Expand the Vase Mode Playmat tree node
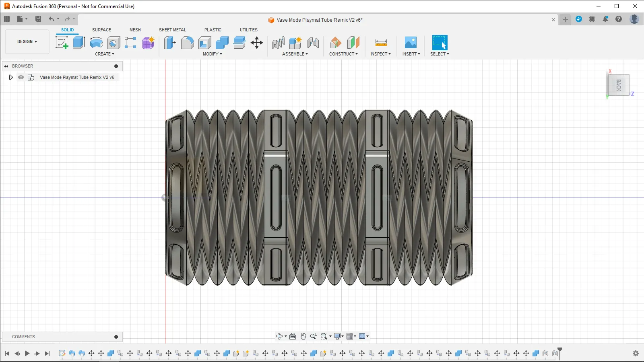The image size is (644, 362). (11, 77)
